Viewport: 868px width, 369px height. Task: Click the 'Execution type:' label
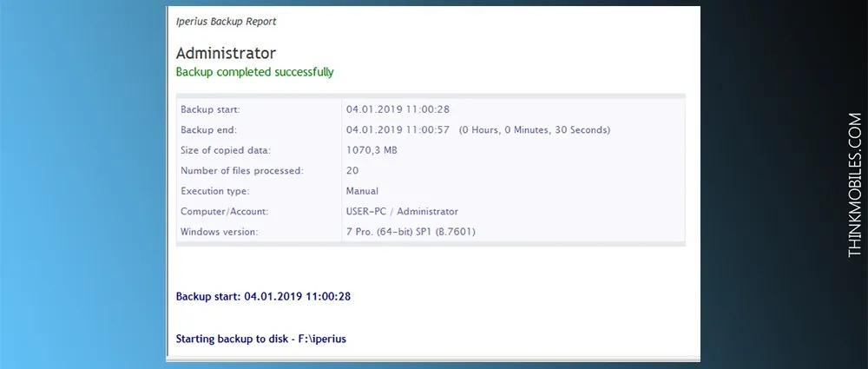pos(214,191)
